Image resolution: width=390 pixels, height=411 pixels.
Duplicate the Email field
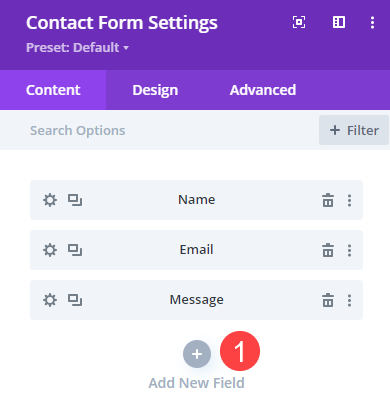[x=75, y=250]
